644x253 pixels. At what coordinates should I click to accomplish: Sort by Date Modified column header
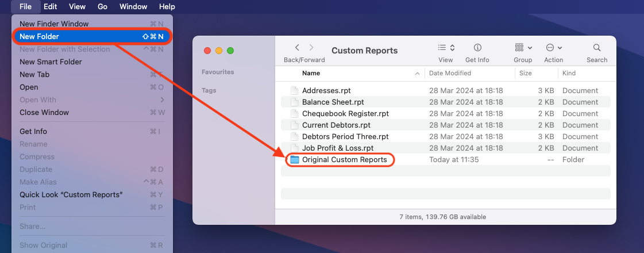[450, 73]
